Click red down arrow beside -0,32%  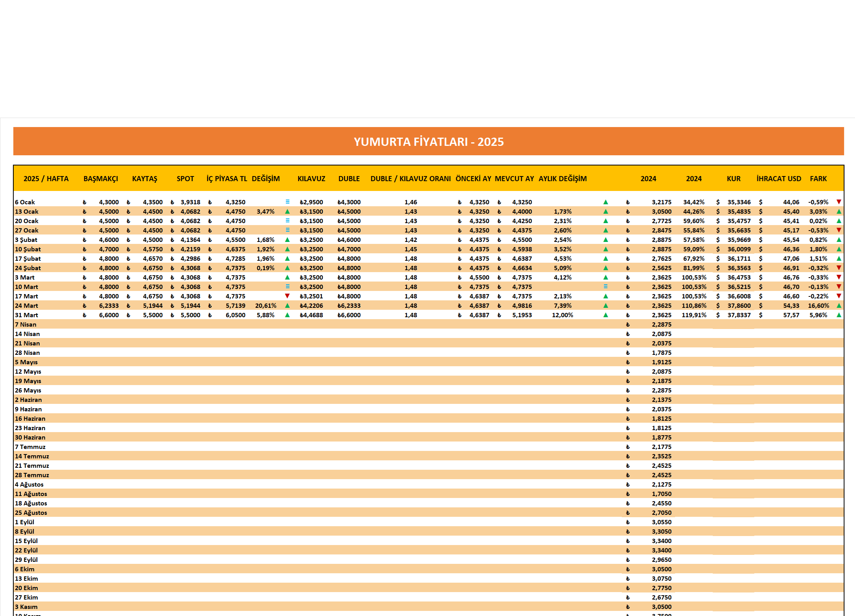[839, 268]
